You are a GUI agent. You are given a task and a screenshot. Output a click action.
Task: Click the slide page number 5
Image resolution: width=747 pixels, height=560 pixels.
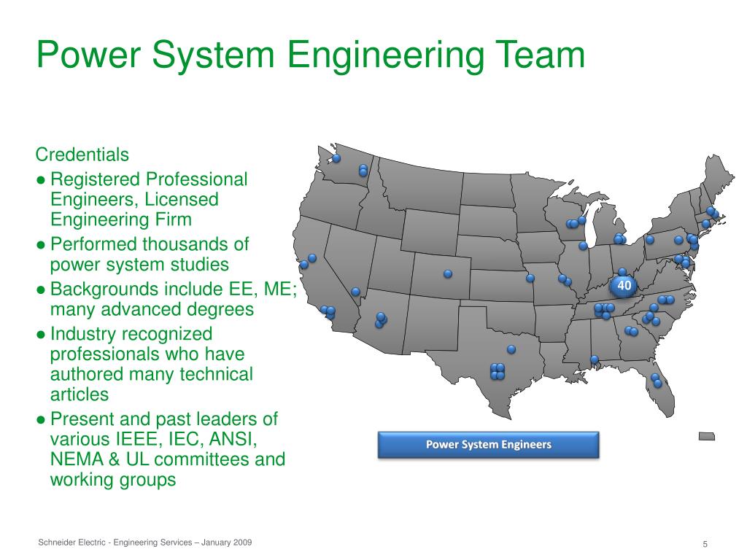[705, 544]
